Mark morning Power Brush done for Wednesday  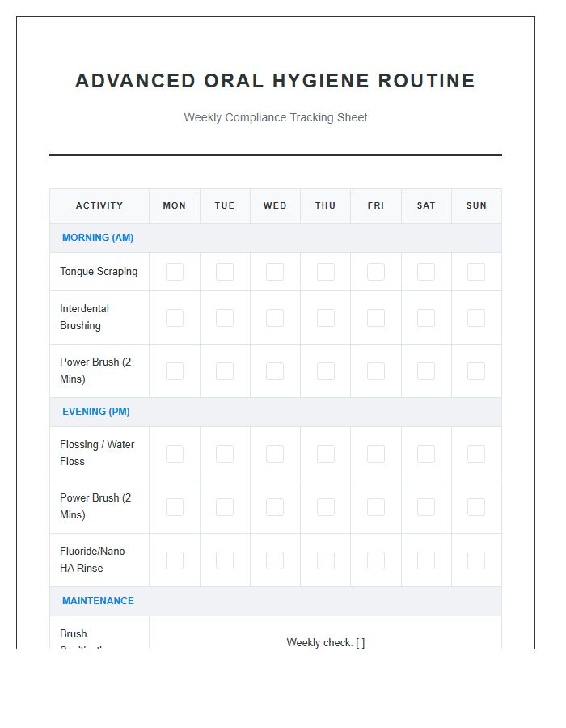[275, 371]
